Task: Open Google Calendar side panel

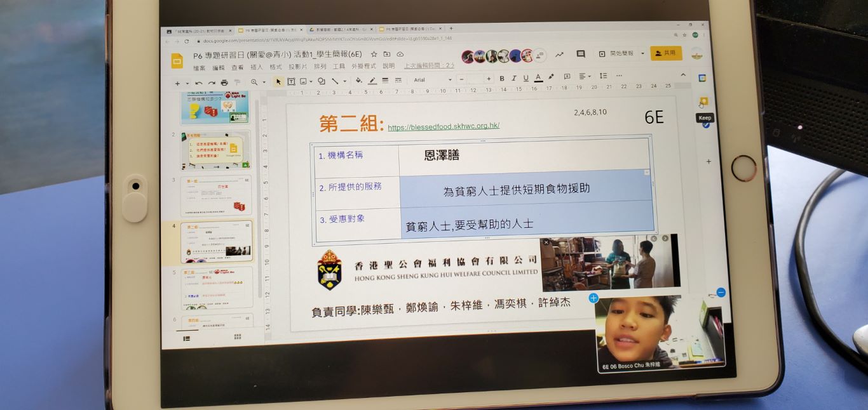Action: [702, 78]
